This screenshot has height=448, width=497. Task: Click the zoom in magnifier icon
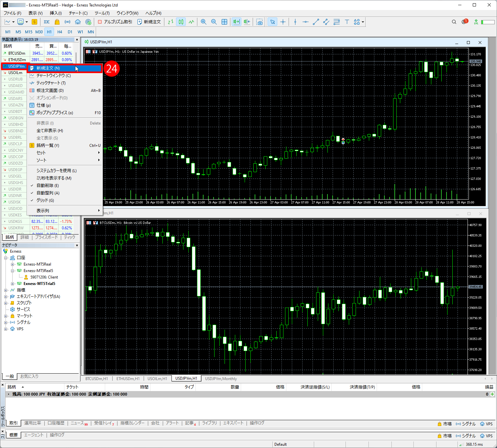(204, 22)
